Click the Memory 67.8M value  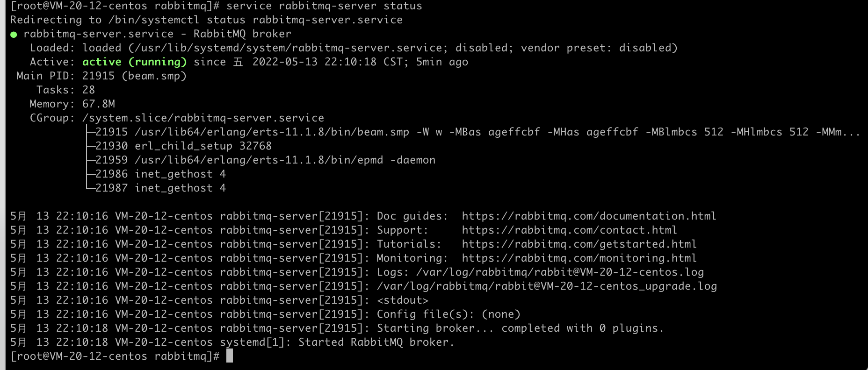98,104
